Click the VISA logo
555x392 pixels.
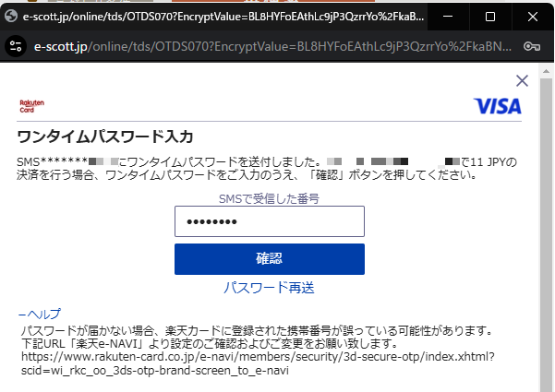click(x=498, y=106)
